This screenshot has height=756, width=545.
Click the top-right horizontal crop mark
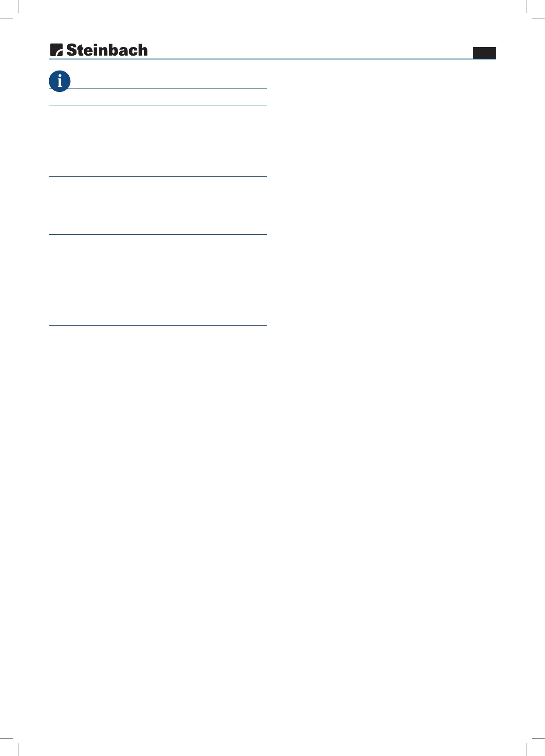click(539, 18)
